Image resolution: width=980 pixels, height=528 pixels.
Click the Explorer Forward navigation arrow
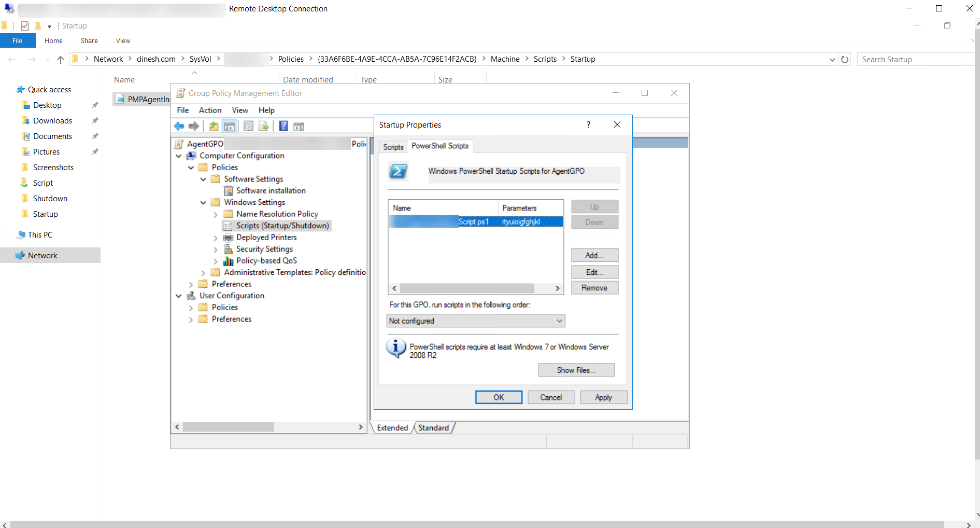pyautogui.click(x=32, y=60)
